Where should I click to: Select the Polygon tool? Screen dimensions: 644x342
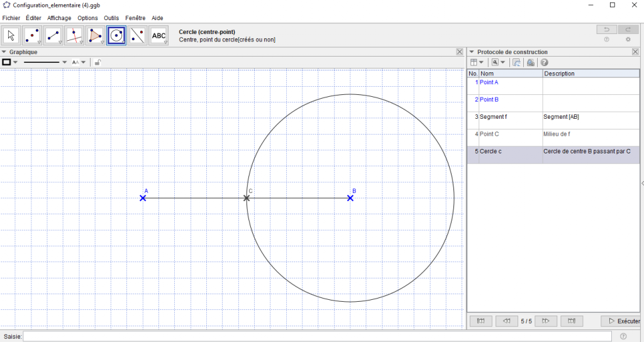tap(95, 35)
